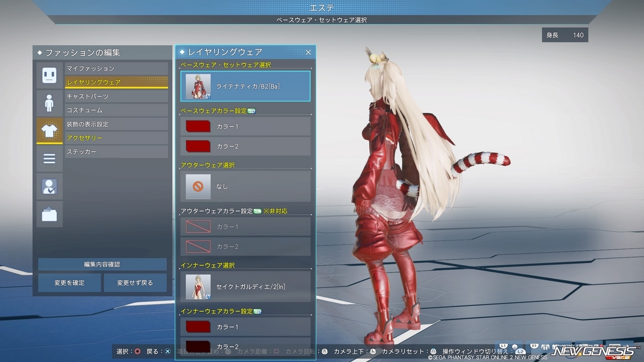Image resolution: width=644 pixels, height=362 pixels.
Task: Open the character profile check icon
Action: click(49, 187)
